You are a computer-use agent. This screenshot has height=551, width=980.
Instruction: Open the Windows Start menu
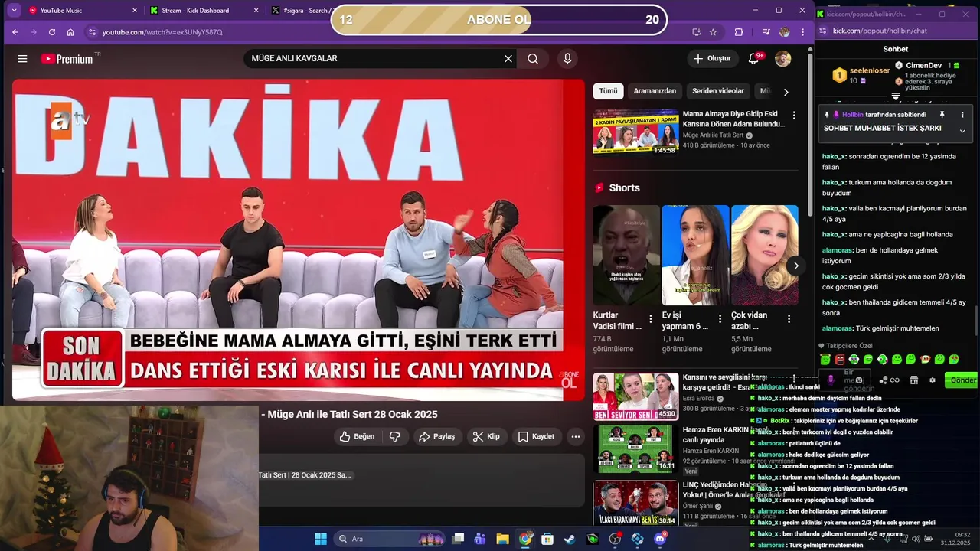click(x=321, y=539)
